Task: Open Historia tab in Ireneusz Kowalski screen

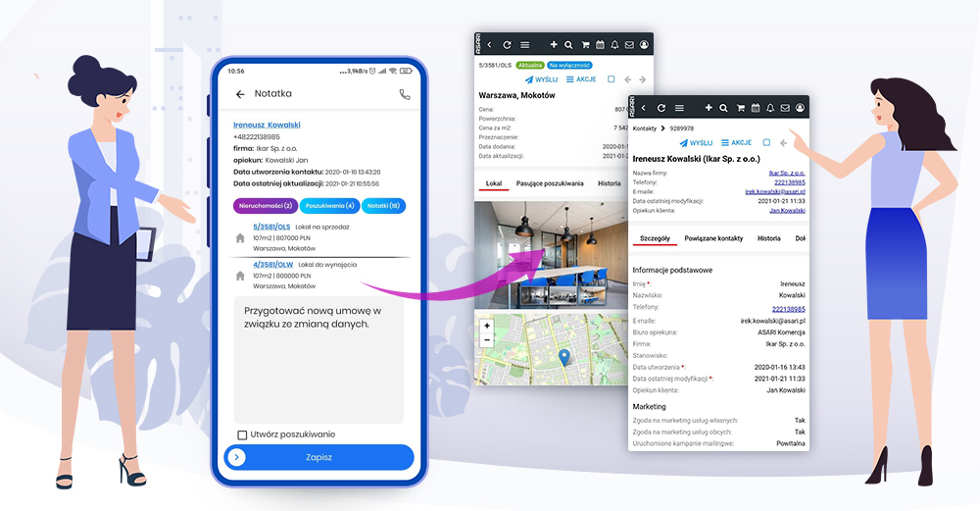Action: pos(768,238)
